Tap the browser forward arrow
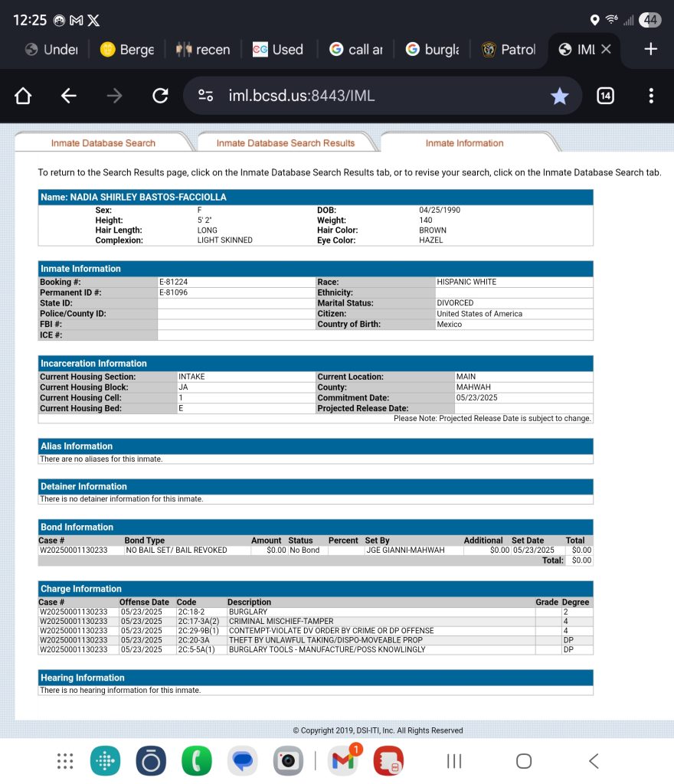The height and width of the screenshot is (784, 674). (114, 96)
